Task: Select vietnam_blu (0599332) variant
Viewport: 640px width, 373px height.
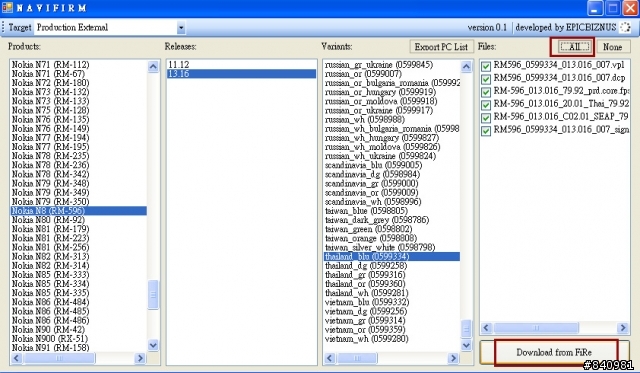Action: tap(392, 302)
